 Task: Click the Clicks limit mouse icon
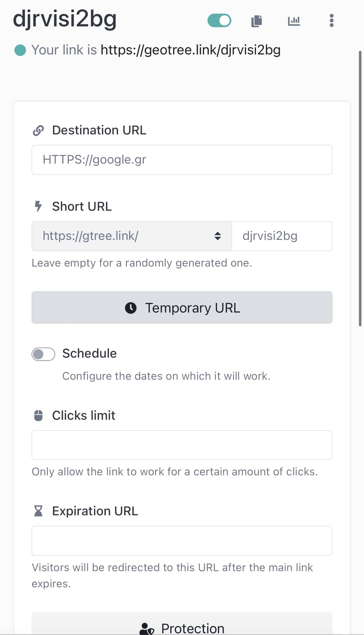pos(38,415)
